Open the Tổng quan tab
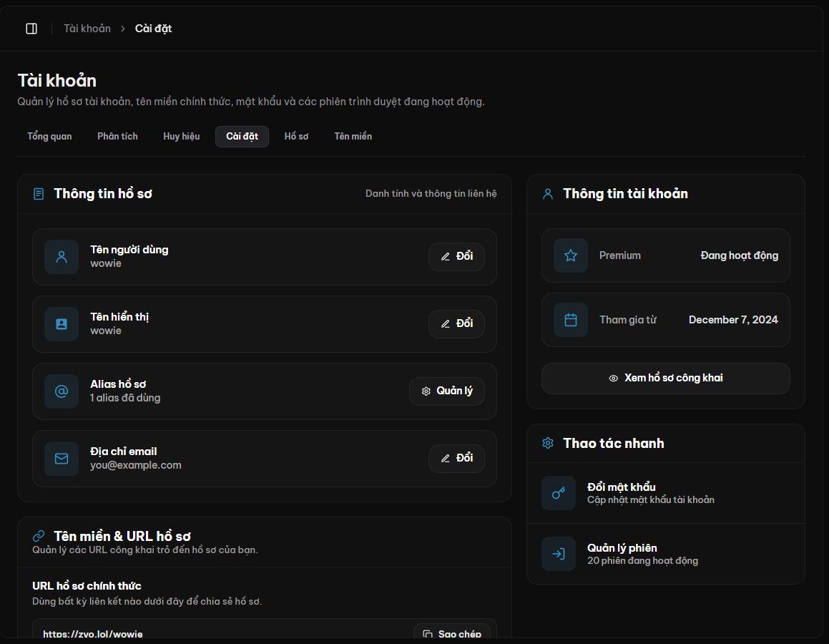The image size is (829, 644). coord(49,137)
